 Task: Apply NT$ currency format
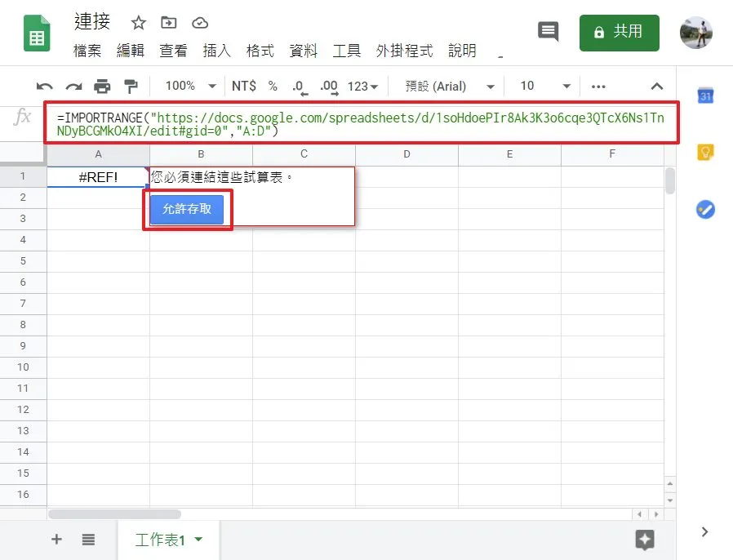(244, 86)
